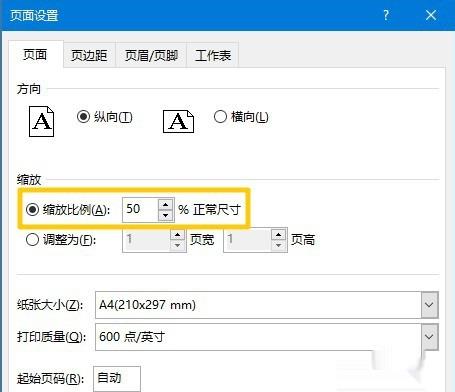This screenshot has height=392, width=455.
Task: Click the 起始页码 field showing 自动
Action: point(117,379)
